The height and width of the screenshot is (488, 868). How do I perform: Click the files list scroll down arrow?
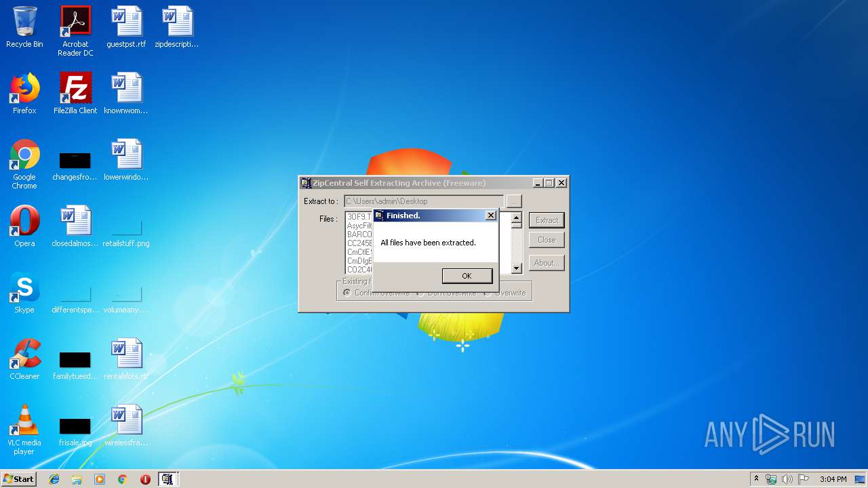point(516,268)
